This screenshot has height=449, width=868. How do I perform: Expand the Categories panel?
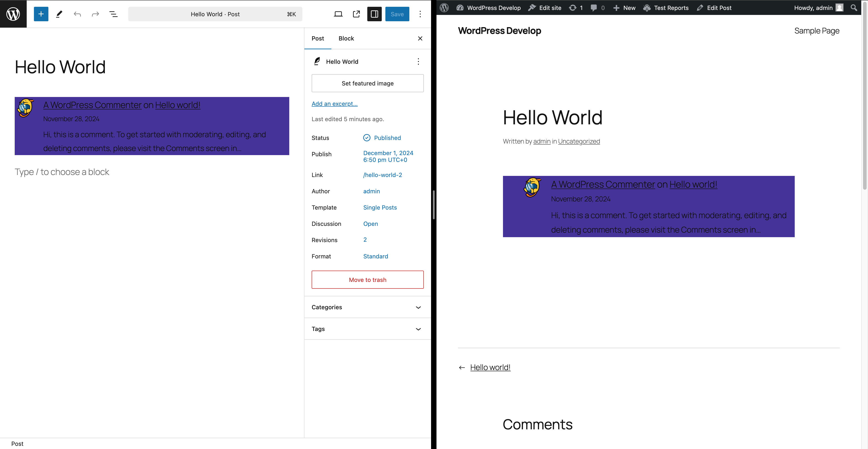tap(367, 307)
